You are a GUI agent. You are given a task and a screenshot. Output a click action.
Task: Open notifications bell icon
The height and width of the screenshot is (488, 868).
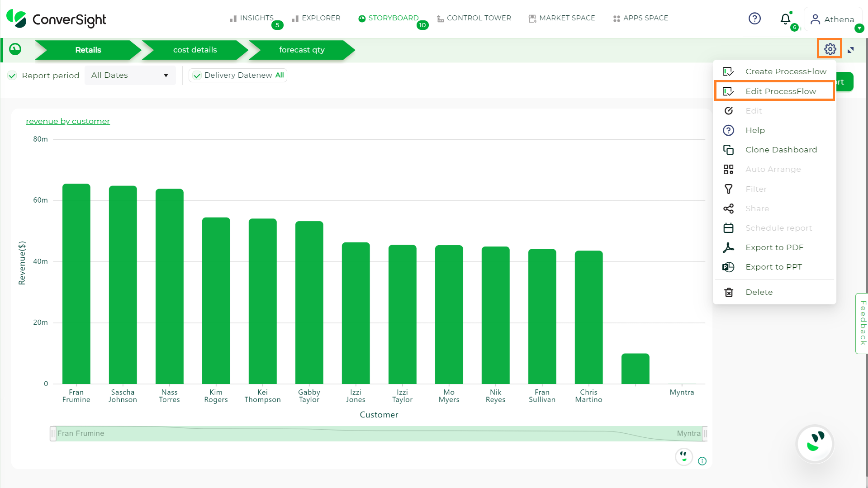(786, 19)
